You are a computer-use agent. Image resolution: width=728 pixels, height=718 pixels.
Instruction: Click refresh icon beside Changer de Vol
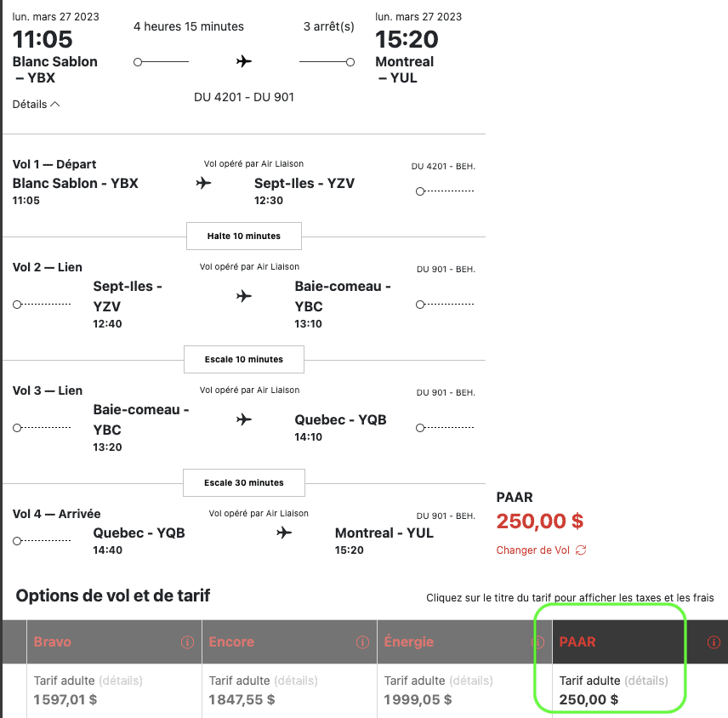(581, 550)
